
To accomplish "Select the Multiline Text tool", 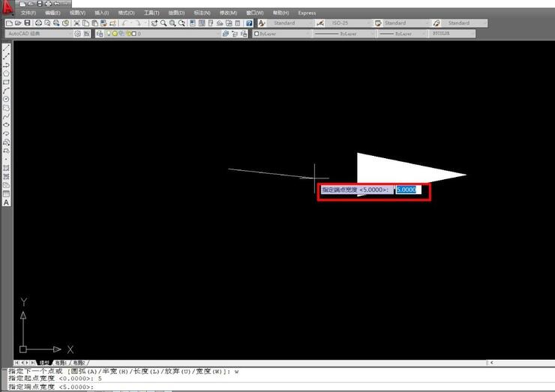I will [x=6, y=202].
